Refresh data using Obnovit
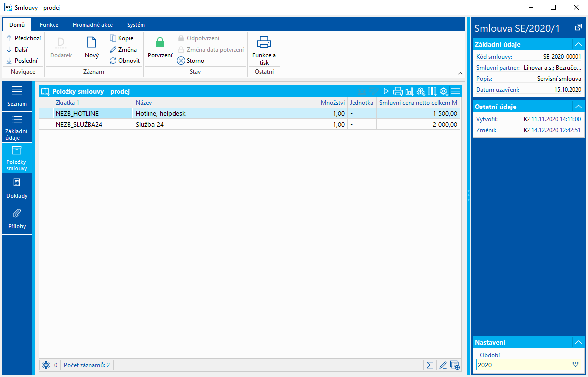Image resolution: width=588 pixels, height=377 pixels. (x=124, y=61)
